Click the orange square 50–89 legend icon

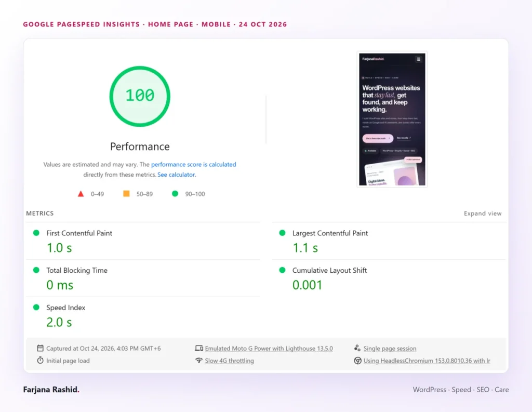coord(126,193)
